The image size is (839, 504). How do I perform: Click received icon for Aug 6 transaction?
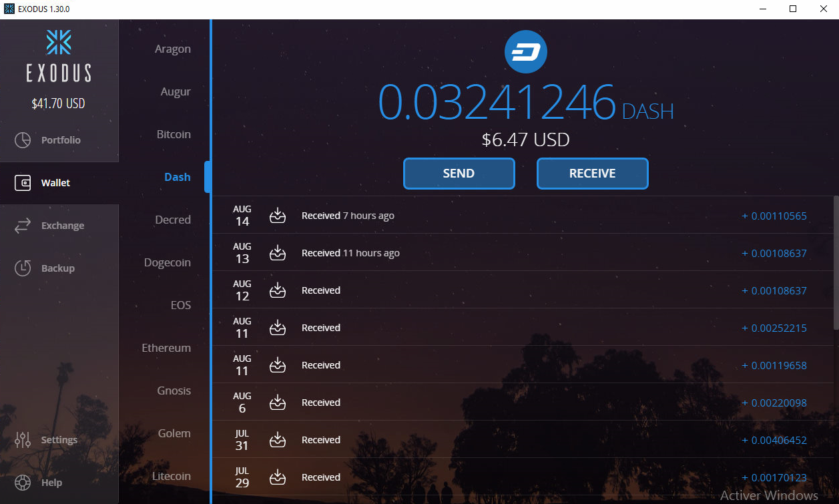tap(278, 403)
